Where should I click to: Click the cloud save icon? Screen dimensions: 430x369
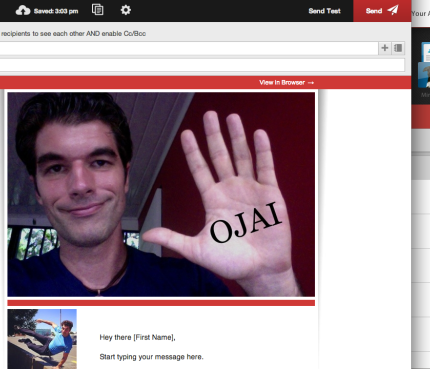coord(23,11)
